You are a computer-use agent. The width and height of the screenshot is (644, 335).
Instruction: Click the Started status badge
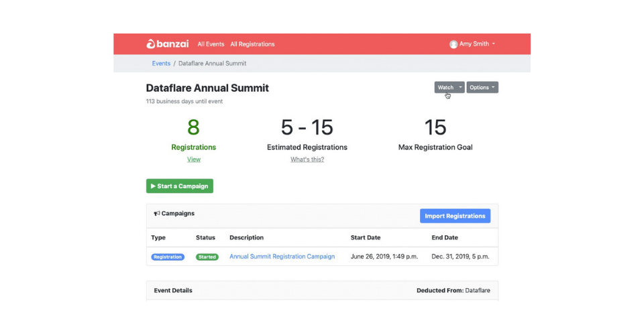[x=207, y=257]
